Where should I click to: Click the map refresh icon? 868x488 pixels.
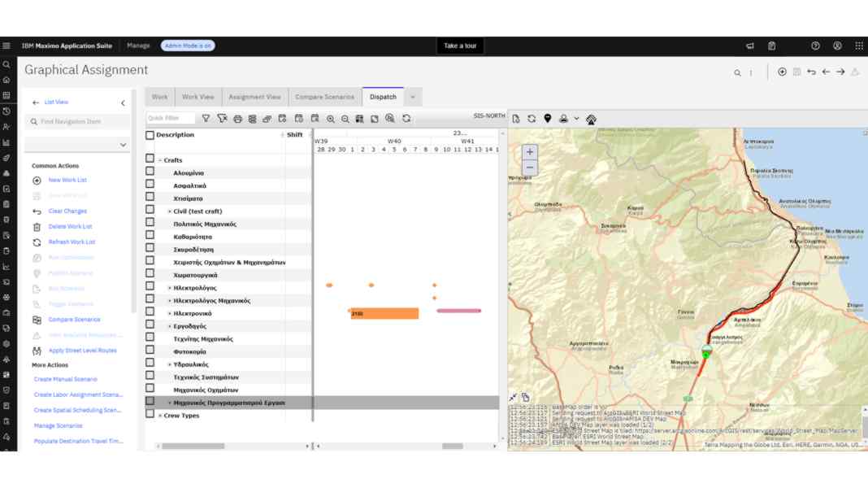pos(532,119)
